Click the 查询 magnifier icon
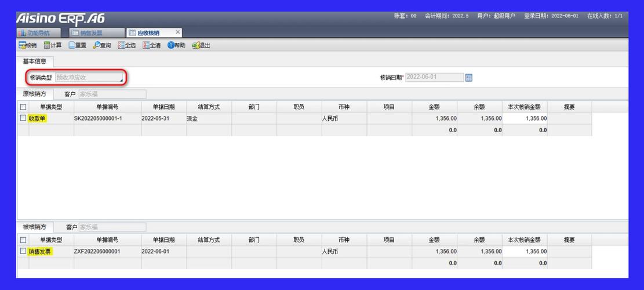 click(x=96, y=46)
